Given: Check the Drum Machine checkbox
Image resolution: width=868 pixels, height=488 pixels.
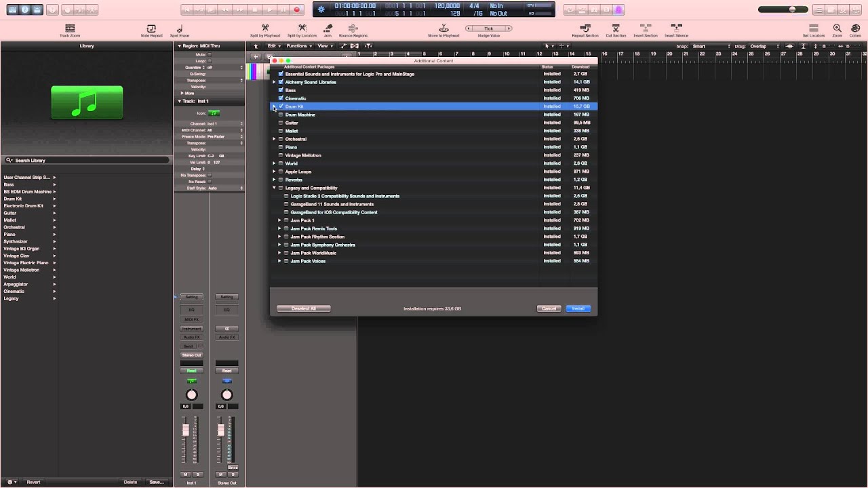Looking at the screenshot, I should [x=281, y=115].
